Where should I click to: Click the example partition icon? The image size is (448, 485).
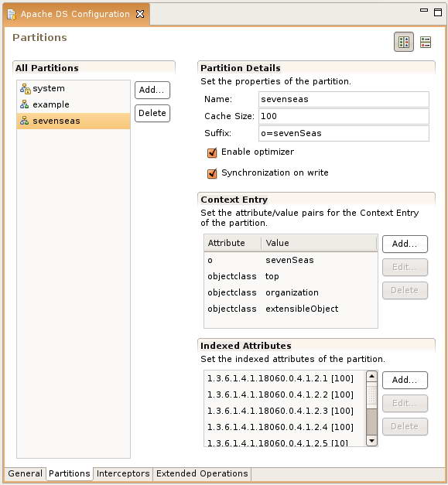25,104
